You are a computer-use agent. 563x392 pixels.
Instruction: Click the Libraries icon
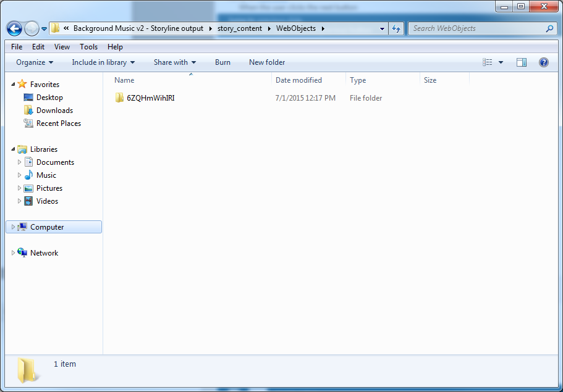pyautogui.click(x=22, y=149)
